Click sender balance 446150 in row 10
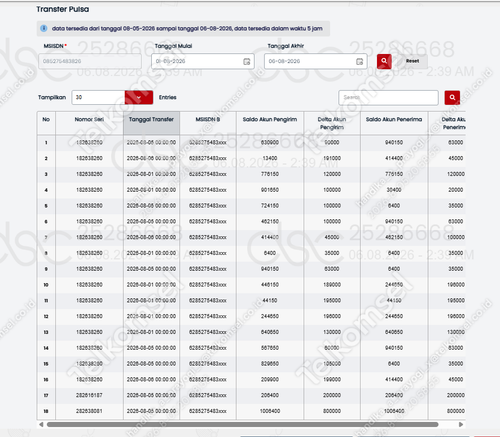 click(270, 285)
